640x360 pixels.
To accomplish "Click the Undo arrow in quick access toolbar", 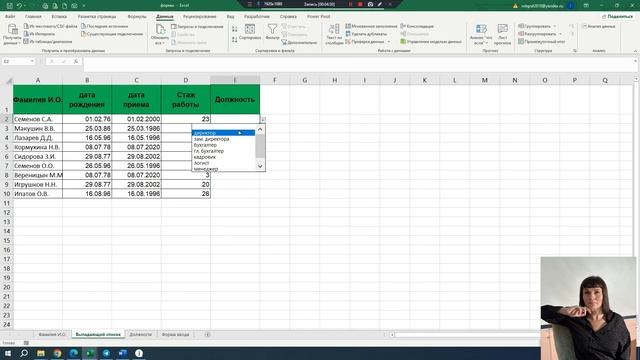I will 19,6.
